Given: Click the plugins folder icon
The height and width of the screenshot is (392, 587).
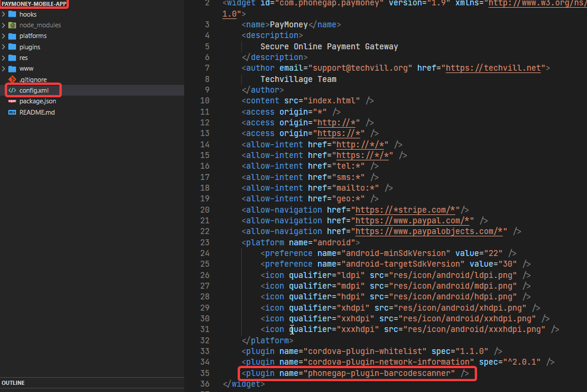Looking at the screenshot, I should (12, 47).
